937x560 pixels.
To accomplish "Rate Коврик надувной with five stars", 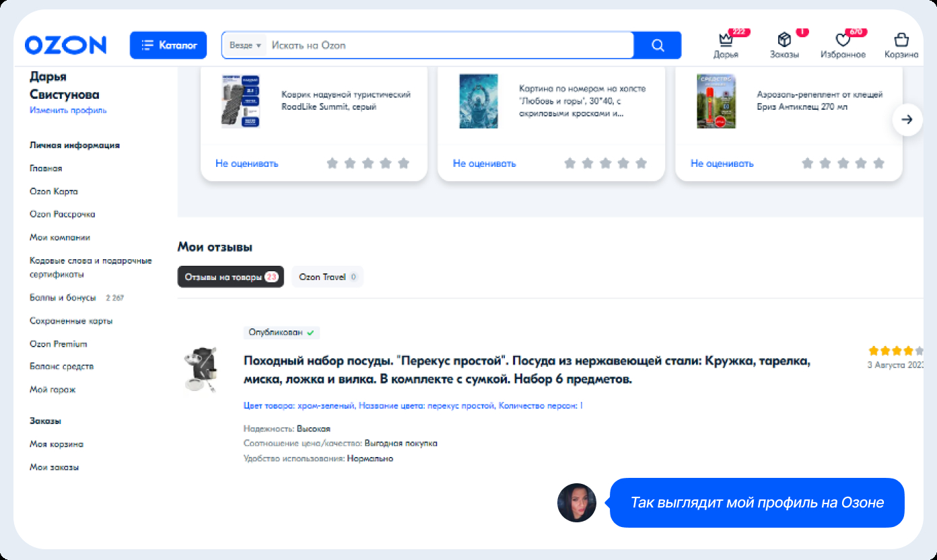I will click(403, 164).
